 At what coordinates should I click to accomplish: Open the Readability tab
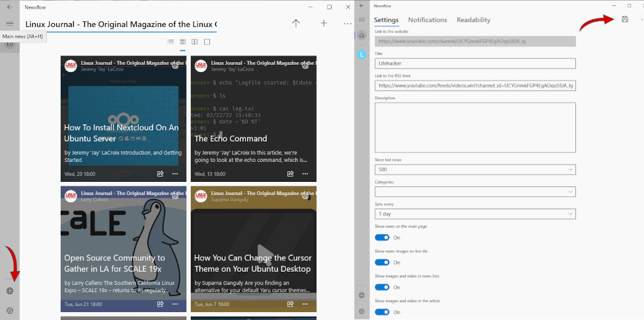(473, 20)
